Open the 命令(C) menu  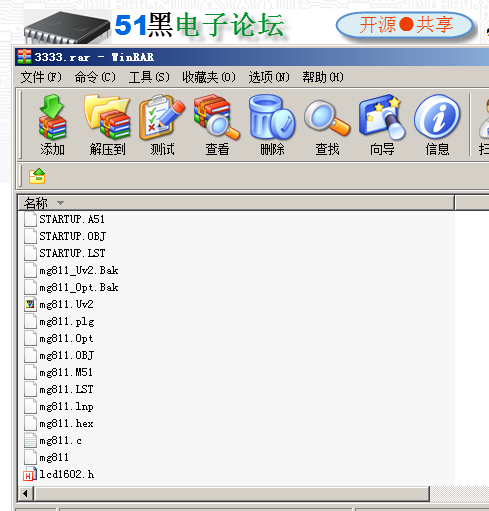(95, 77)
